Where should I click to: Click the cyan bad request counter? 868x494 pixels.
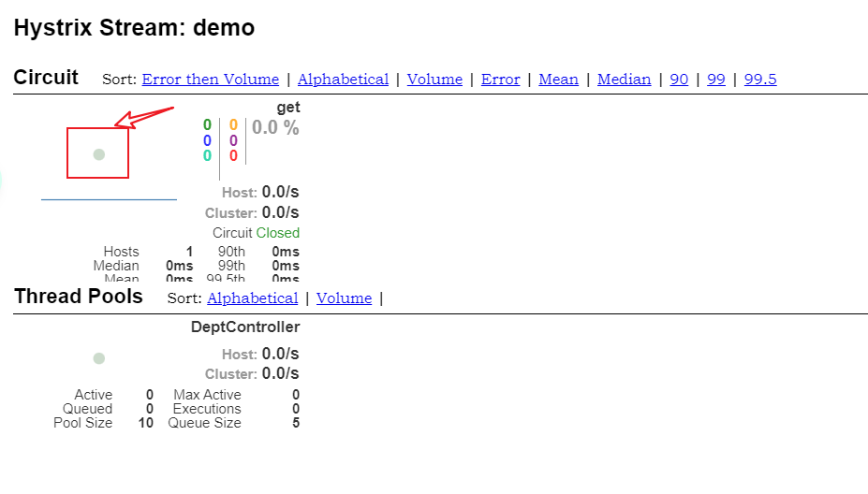207,156
